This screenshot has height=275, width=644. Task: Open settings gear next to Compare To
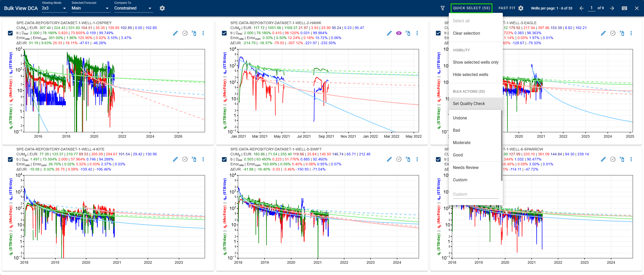[162, 8]
